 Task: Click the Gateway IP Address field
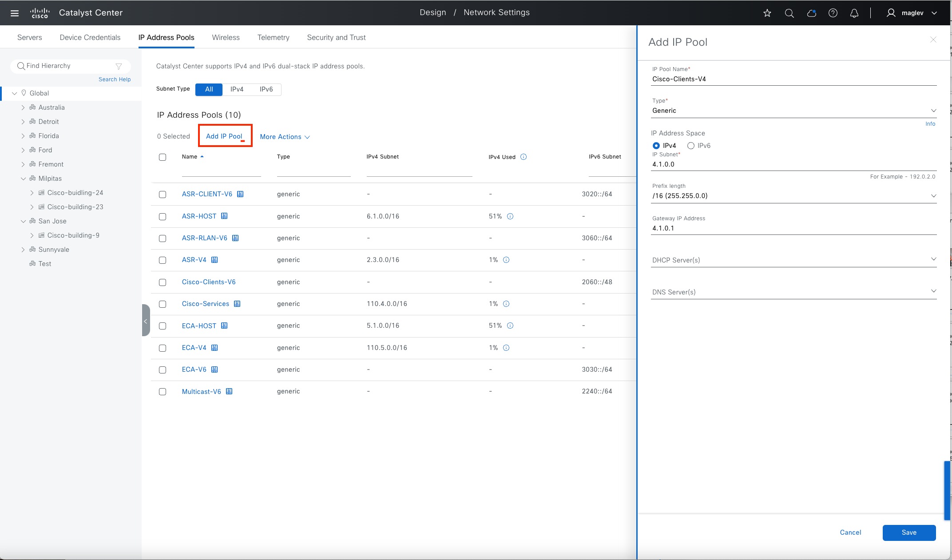(793, 228)
